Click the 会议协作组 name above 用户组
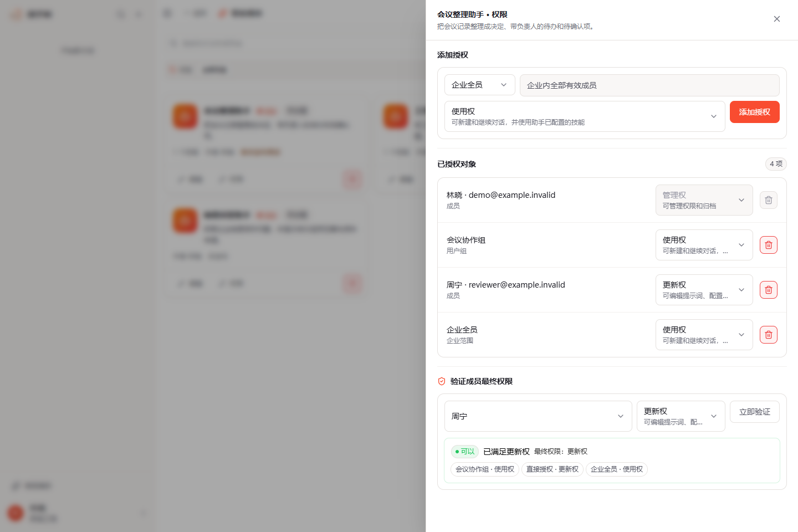This screenshot has width=798, height=532. (466, 240)
